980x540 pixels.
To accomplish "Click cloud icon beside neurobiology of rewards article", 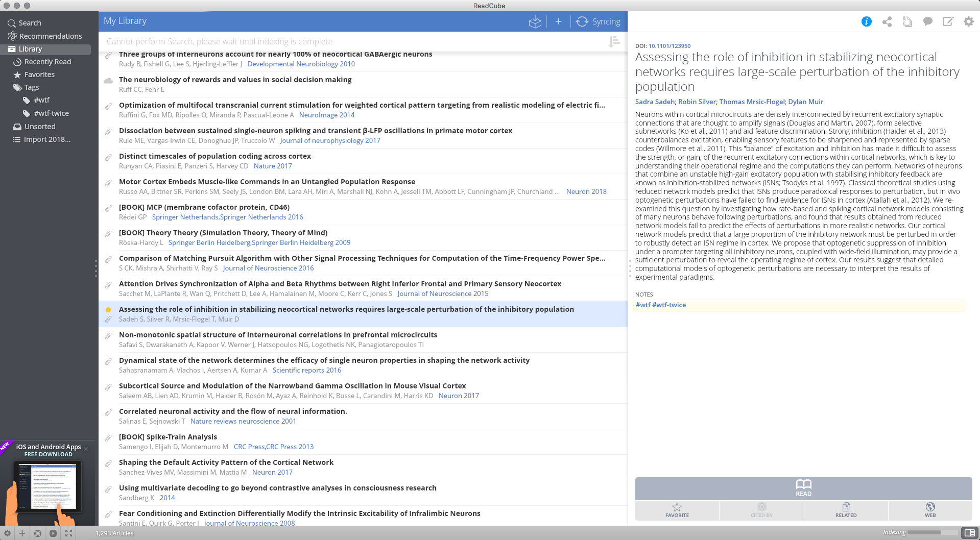I will point(108,81).
